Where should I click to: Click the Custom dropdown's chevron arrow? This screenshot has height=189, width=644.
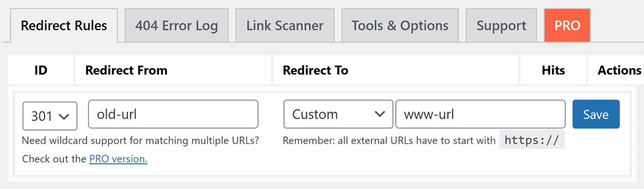coord(381,114)
